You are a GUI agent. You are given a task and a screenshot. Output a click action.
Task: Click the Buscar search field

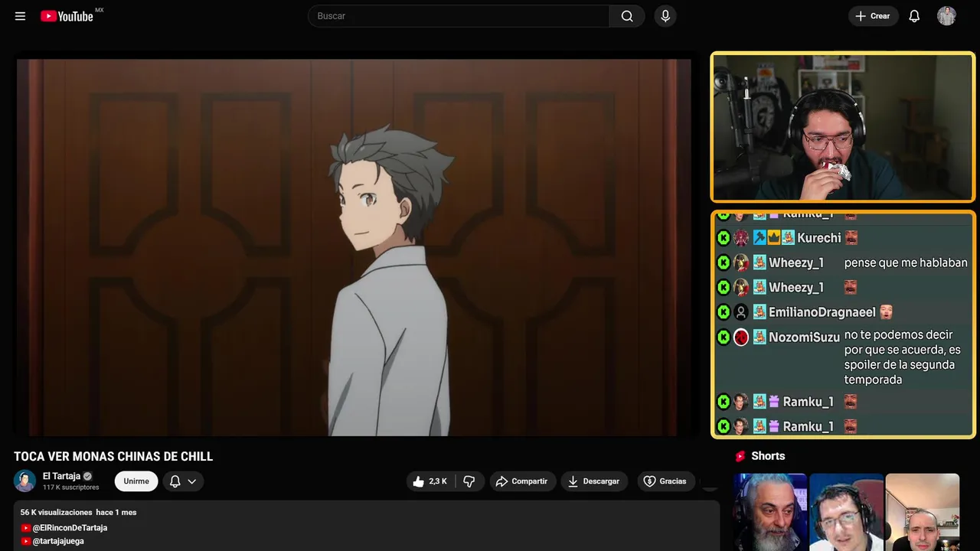pyautogui.click(x=459, y=16)
